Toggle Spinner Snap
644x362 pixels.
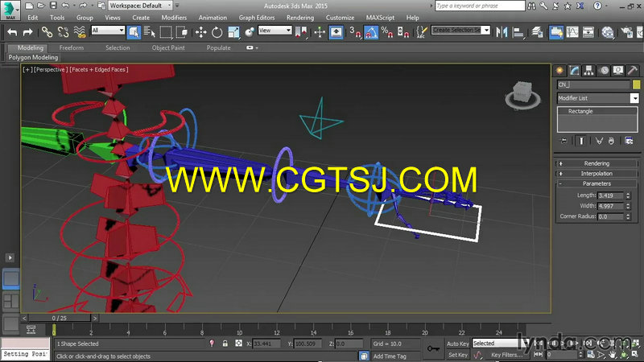(x=403, y=32)
